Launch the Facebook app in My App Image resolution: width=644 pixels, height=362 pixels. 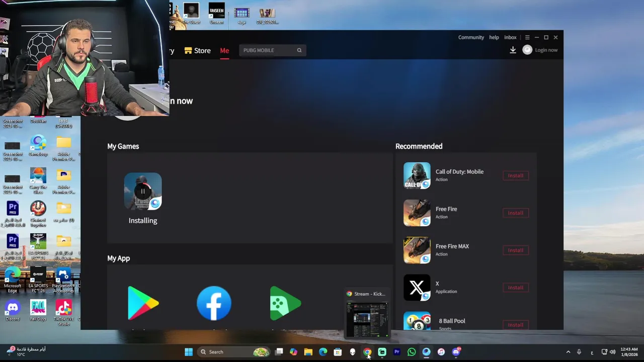coord(214,303)
